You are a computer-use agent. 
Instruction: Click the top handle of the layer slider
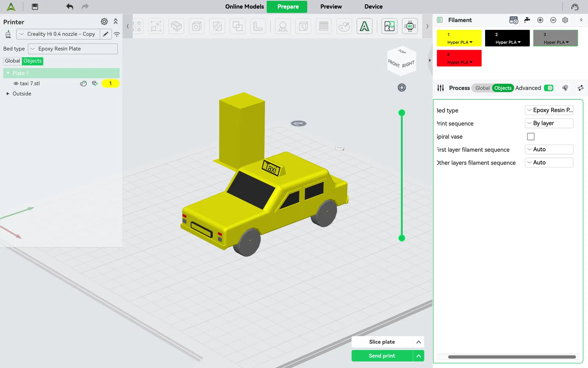(x=402, y=113)
